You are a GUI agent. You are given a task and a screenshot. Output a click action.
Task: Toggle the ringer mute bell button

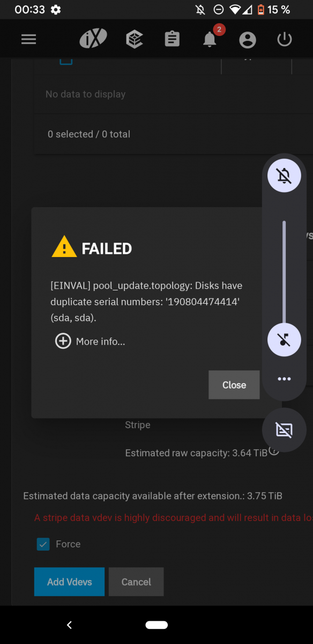tap(284, 175)
